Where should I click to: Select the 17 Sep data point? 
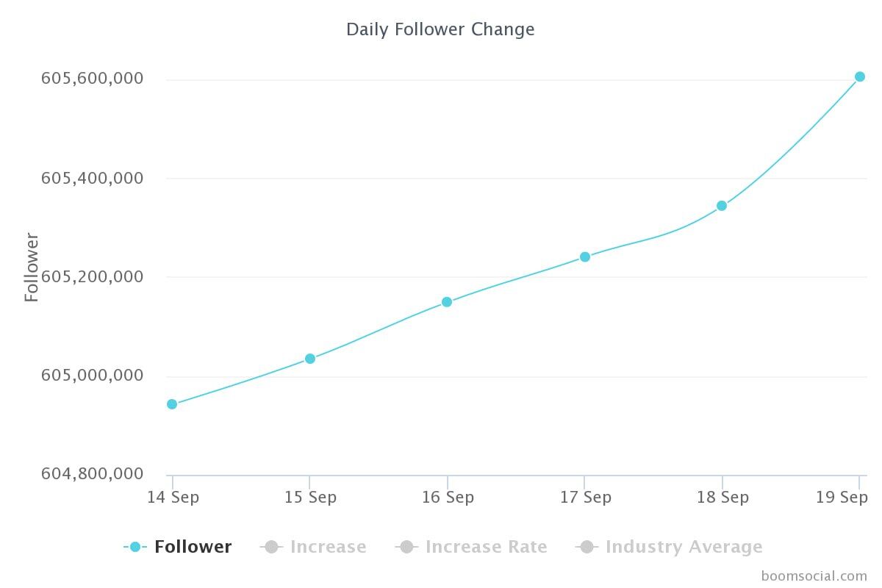(585, 257)
